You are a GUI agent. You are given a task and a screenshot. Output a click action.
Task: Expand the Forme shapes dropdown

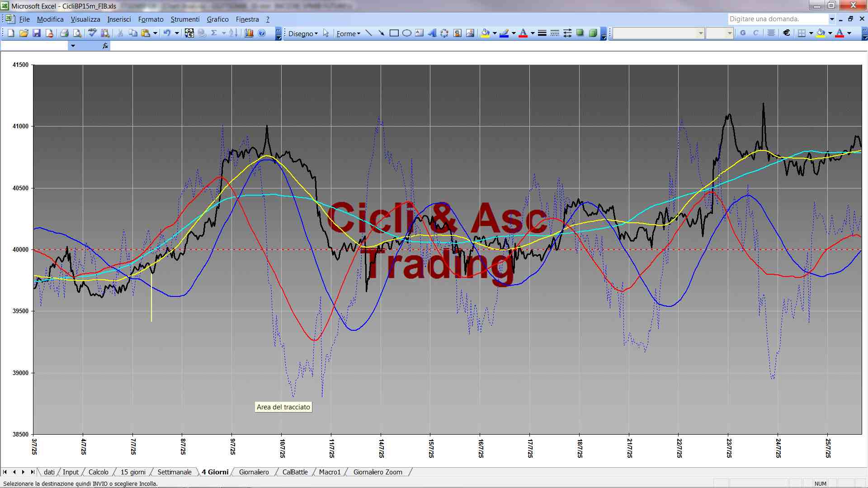coord(348,33)
